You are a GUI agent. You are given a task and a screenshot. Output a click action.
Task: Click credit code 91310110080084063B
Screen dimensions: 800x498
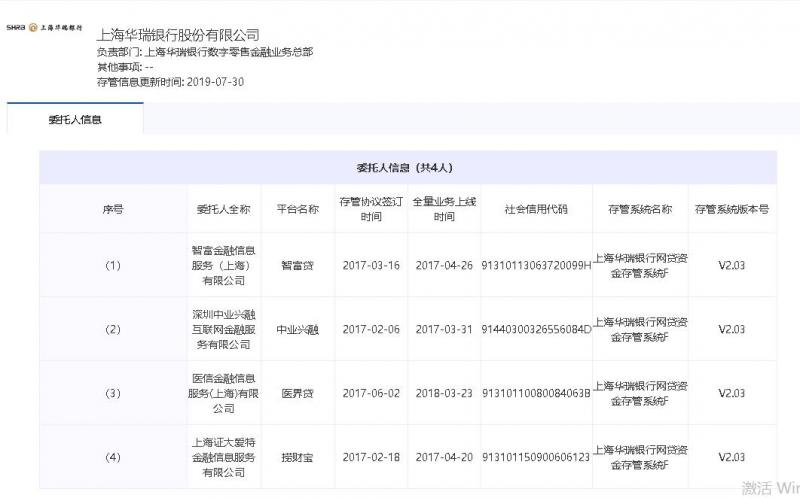point(536,393)
